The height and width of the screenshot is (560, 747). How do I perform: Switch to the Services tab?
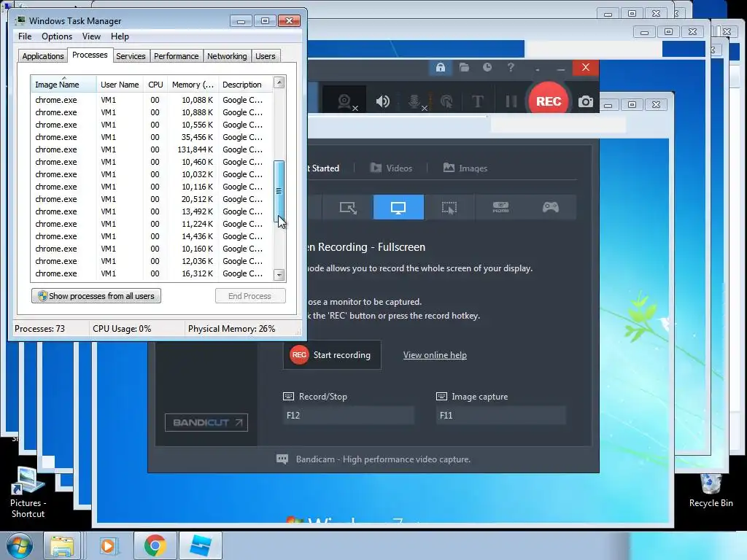tap(131, 56)
